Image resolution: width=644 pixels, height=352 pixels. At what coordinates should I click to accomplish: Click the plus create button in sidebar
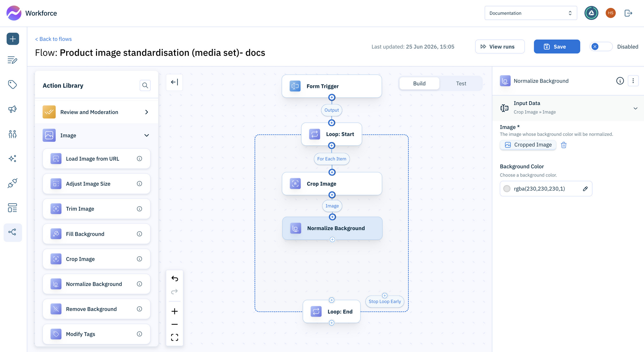pyautogui.click(x=13, y=39)
